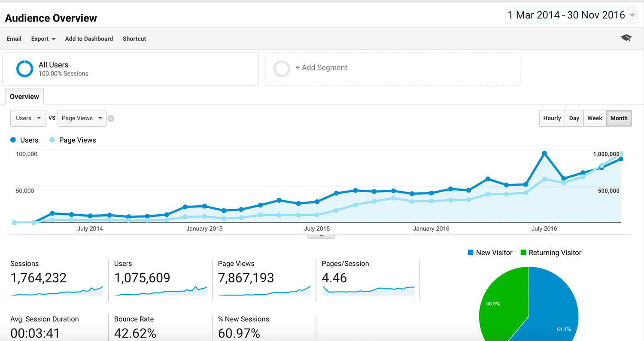Viewport: 644px width, 341px height.
Task: Click the last Page Views data point
Action: point(621,154)
